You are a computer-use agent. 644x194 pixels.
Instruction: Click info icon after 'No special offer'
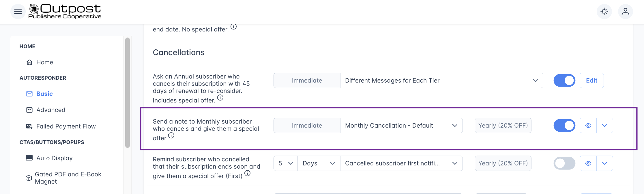233,27
